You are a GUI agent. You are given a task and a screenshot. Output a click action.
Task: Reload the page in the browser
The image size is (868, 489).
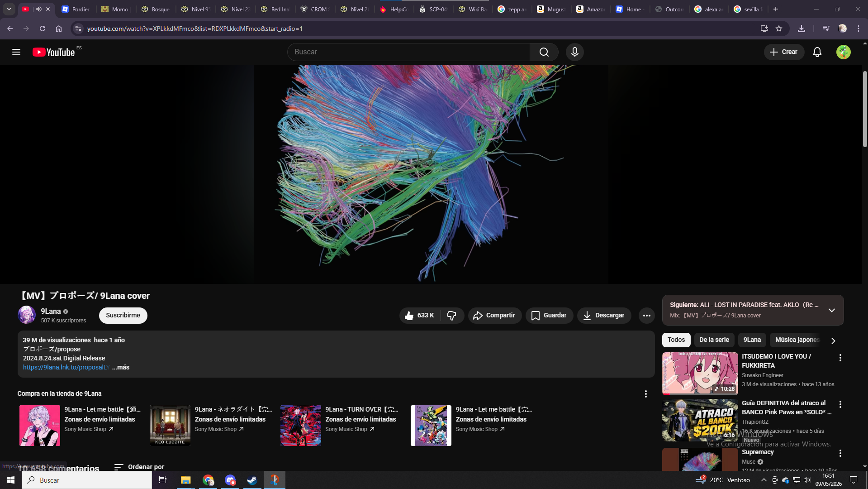click(43, 29)
